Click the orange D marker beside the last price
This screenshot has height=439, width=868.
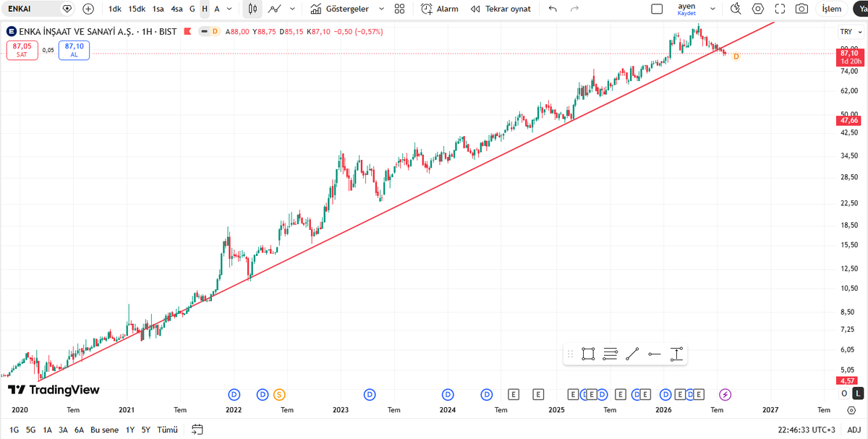(x=736, y=56)
